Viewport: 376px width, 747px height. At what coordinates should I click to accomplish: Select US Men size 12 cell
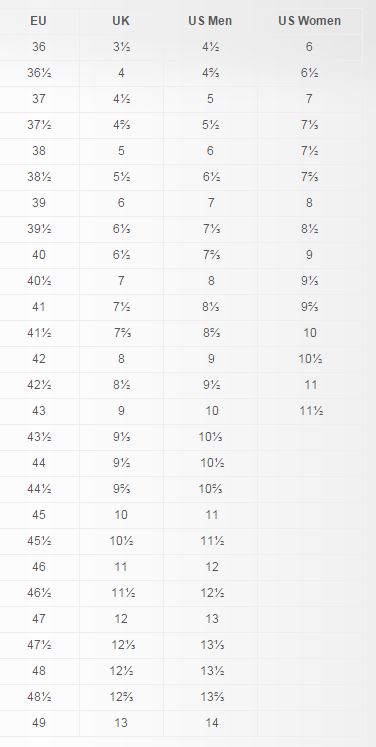(x=212, y=567)
